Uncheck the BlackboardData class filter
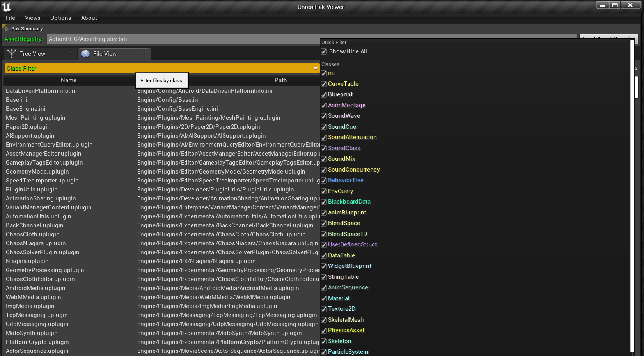The image size is (644, 356). [324, 202]
